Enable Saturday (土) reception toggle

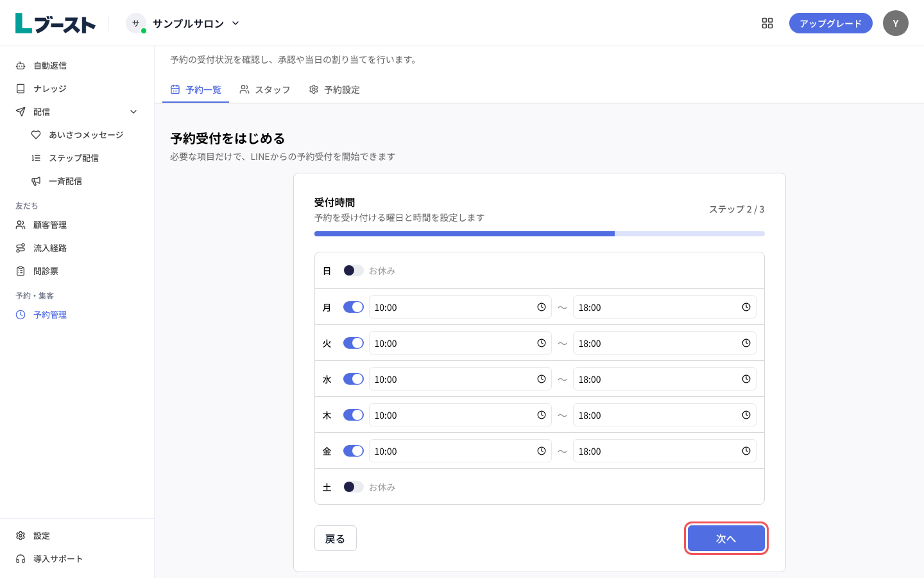(354, 487)
